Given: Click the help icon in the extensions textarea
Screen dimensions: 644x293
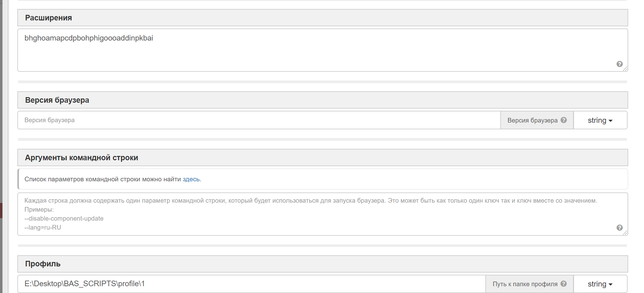Looking at the screenshot, I should tap(620, 64).
